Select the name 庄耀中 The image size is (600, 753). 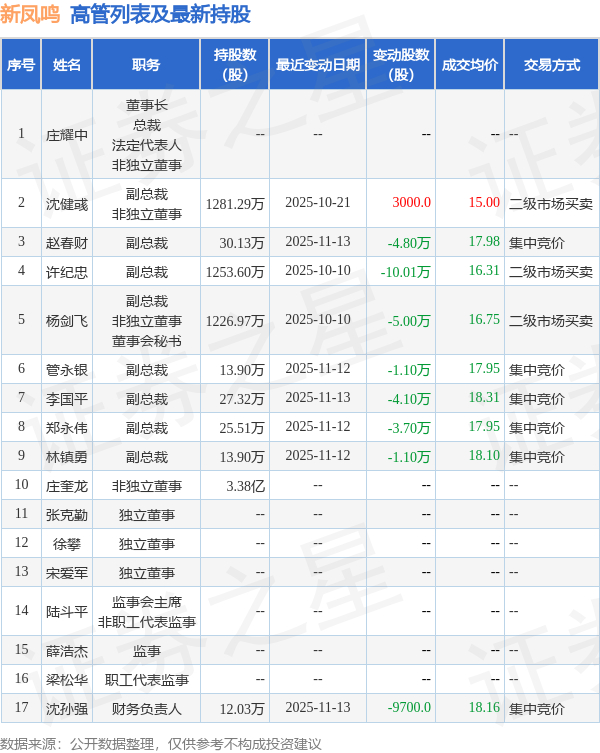[67, 135]
